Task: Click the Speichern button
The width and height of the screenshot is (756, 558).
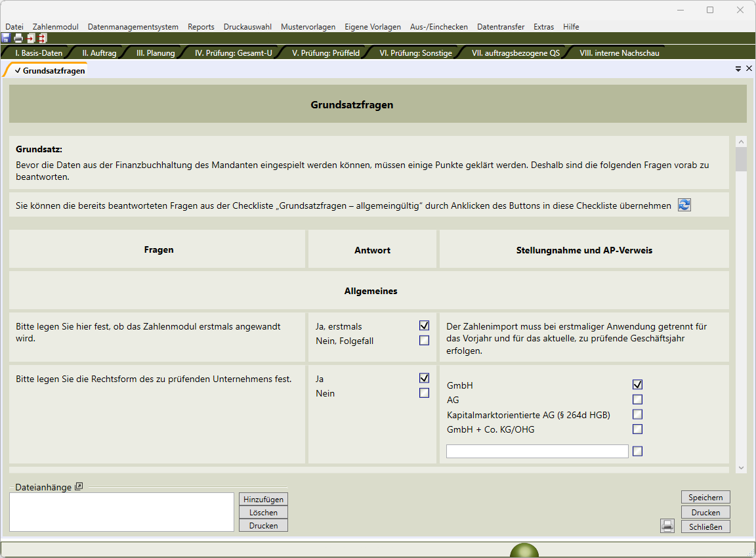Action: tap(705, 498)
